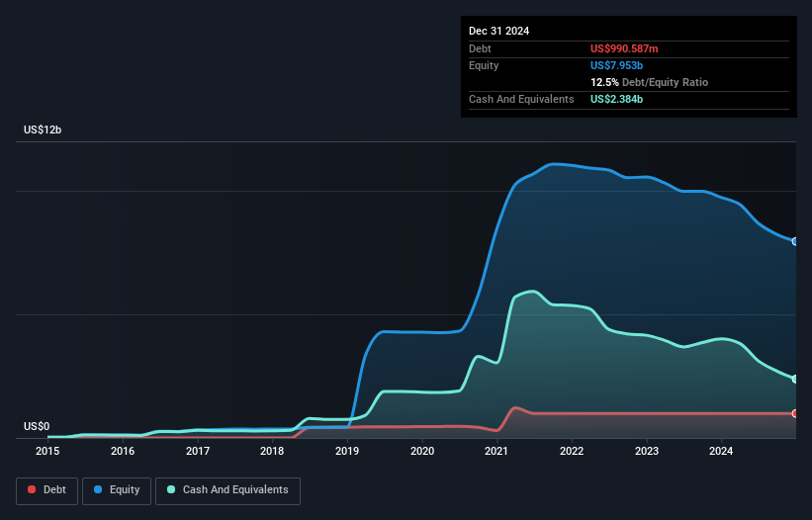This screenshot has width=812, height=520.
Task: Click the Cash And Equivalents tooltip label
Action: tap(521, 99)
